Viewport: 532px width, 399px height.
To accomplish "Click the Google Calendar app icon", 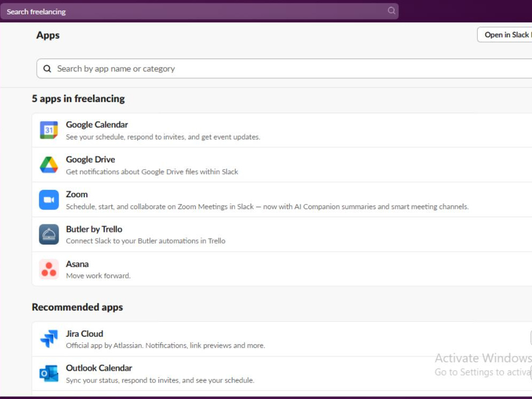I will (x=49, y=130).
